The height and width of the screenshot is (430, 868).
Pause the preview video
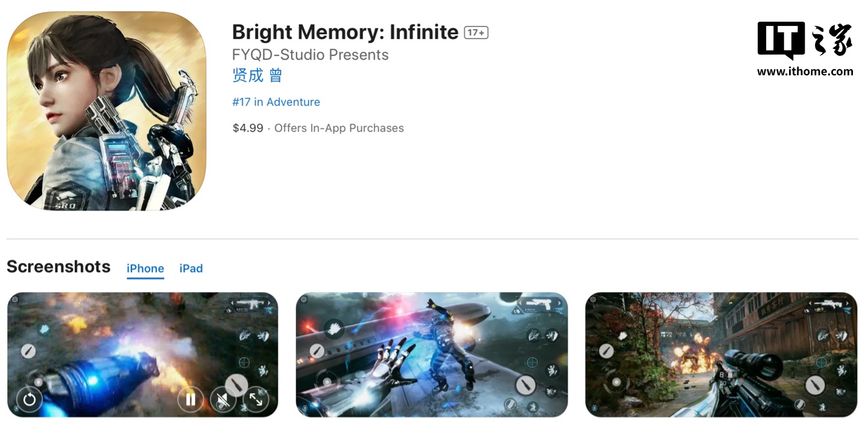tap(190, 399)
